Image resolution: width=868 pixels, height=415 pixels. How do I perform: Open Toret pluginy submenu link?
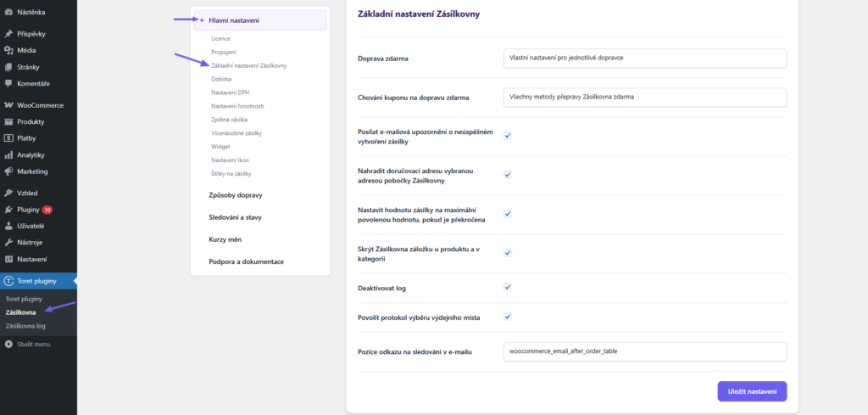coord(24,300)
